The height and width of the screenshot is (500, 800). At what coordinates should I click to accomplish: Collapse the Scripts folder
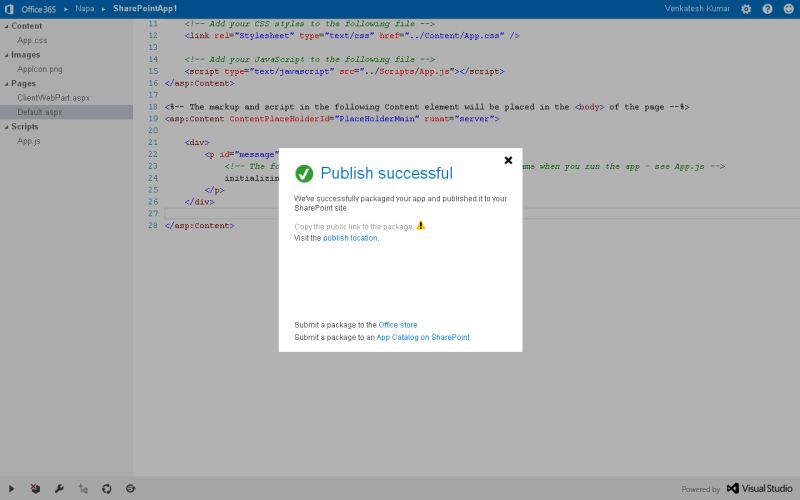coord(7,127)
